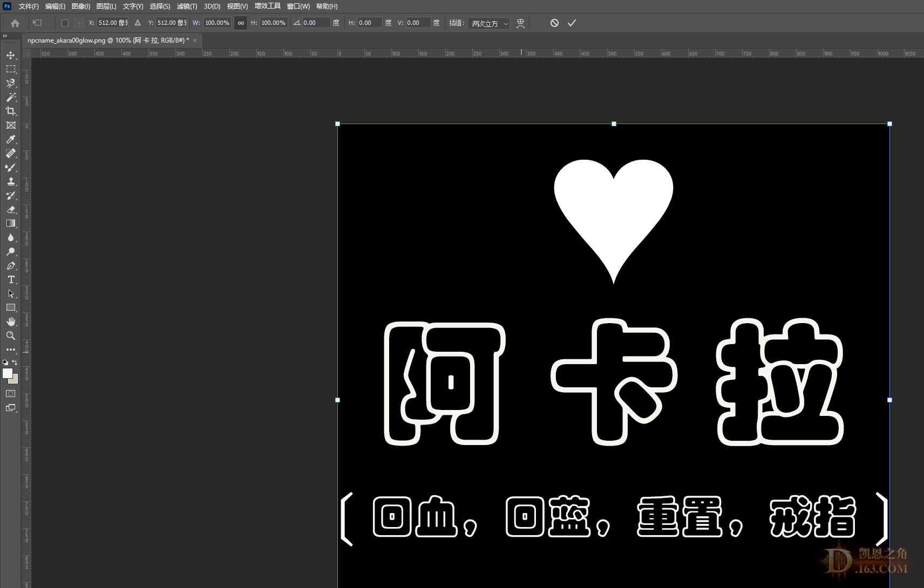Toggle reference point checkbox in options bar
Viewport: 924px width, 588px height.
tap(65, 23)
